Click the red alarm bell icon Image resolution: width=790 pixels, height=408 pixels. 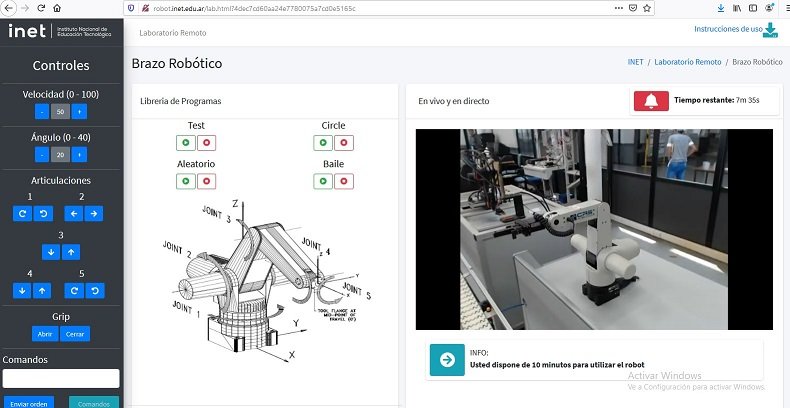click(651, 101)
